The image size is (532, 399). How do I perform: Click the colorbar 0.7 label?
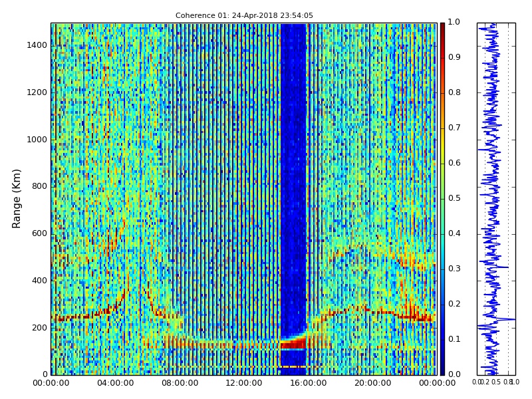click(454, 128)
